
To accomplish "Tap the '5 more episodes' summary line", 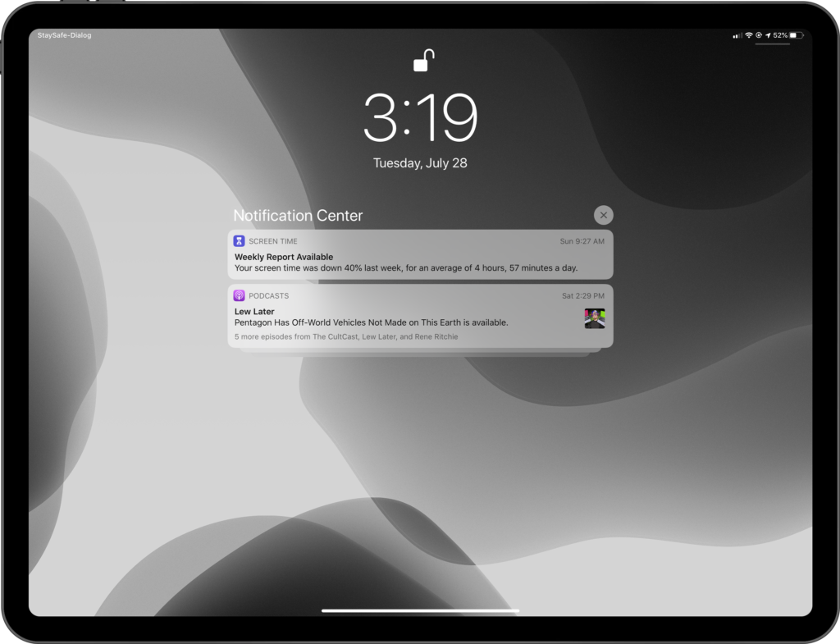I will (x=346, y=336).
